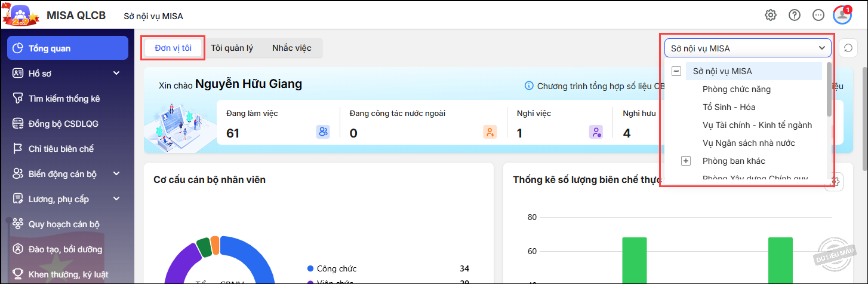Switch to the Nhắc việc tab

[x=291, y=48]
